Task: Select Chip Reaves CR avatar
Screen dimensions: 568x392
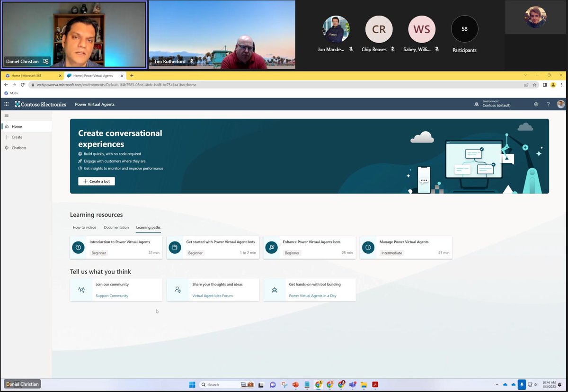Action: pyautogui.click(x=379, y=29)
